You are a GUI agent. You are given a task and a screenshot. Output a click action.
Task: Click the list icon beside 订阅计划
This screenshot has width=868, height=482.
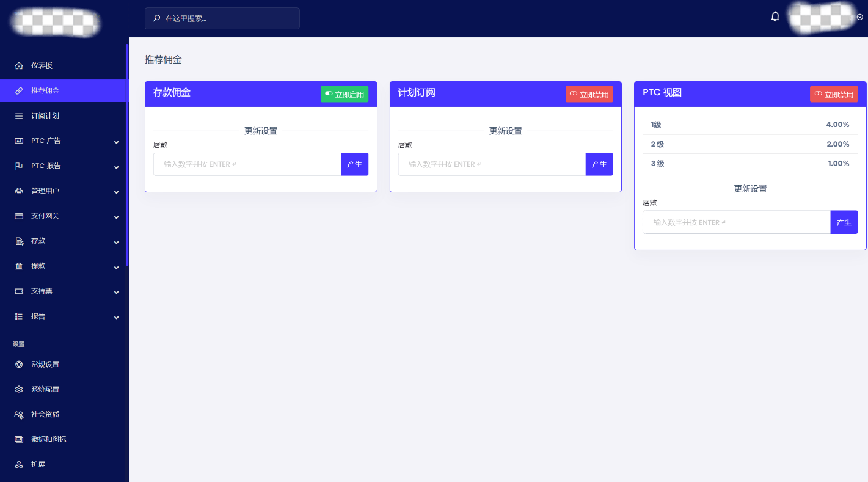click(19, 116)
